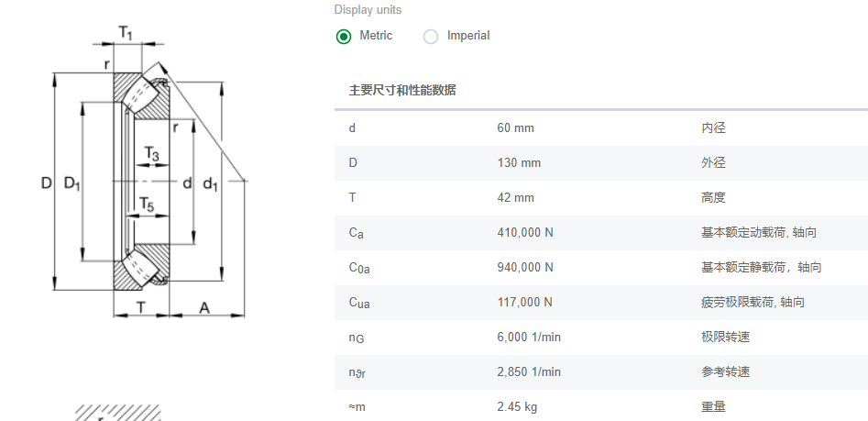868x421 pixels.
Task: Click the T1 dimension label in drawing
Action: [x=126, y=33]
